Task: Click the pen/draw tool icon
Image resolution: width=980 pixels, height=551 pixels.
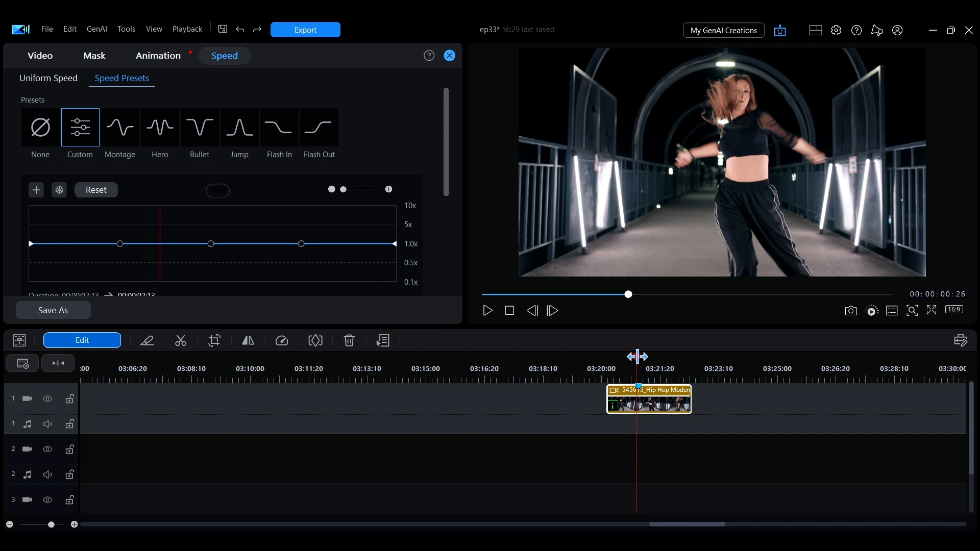Action: (x=147, y=341)
